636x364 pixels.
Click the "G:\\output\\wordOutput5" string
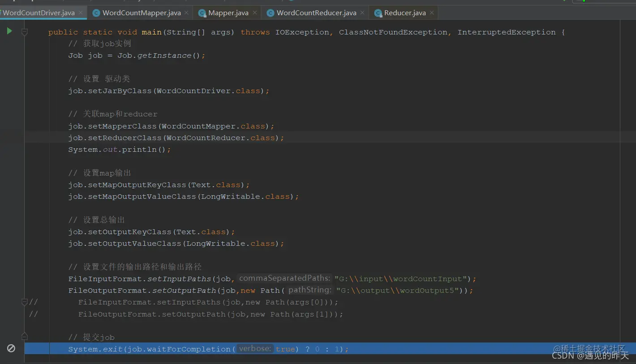tap(398, 291)
